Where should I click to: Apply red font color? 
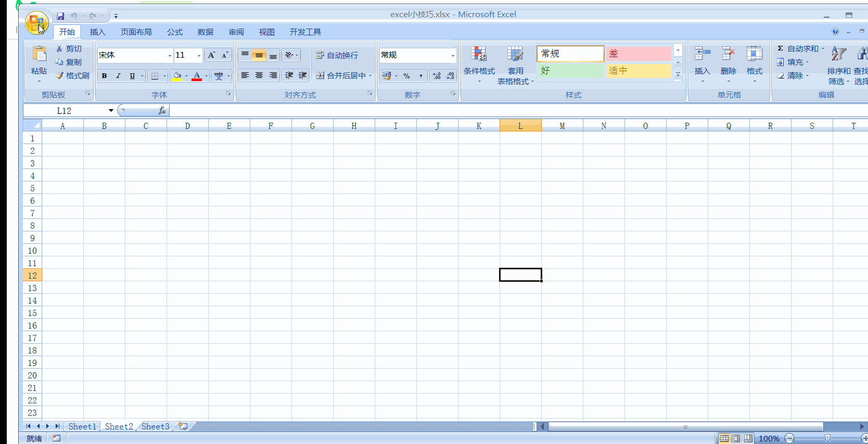tap(197, 76)
